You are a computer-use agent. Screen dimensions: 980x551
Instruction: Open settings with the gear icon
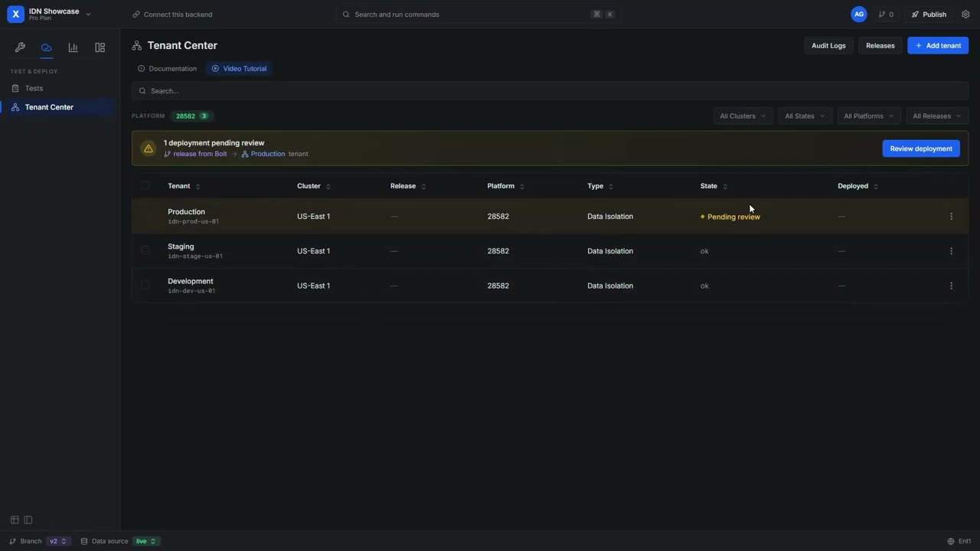pyautogui.click(x=965, y=15)
